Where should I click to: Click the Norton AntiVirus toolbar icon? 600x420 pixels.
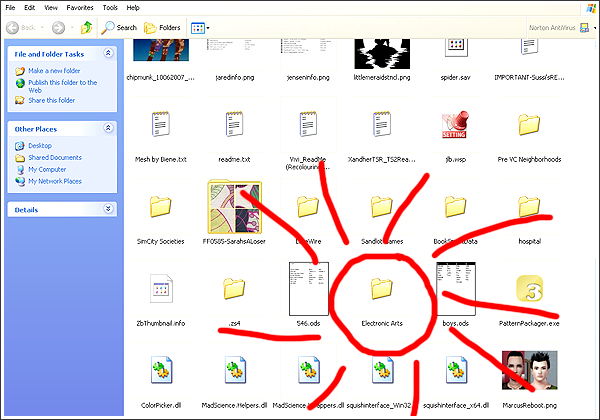[x=584, y=28]
